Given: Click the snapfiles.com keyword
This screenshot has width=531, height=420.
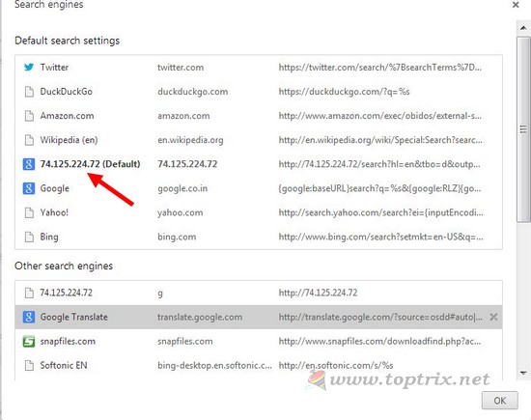Looking at the screenshot, I should [185, 342].
